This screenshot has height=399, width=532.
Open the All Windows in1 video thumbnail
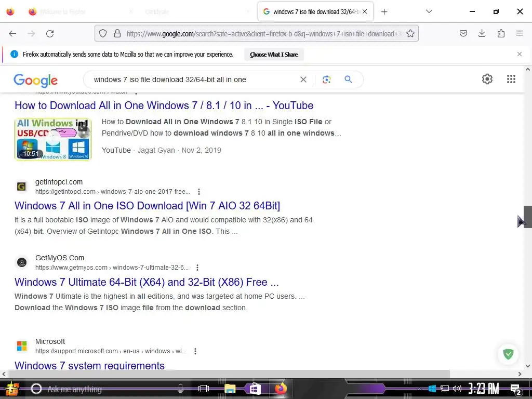53,139
